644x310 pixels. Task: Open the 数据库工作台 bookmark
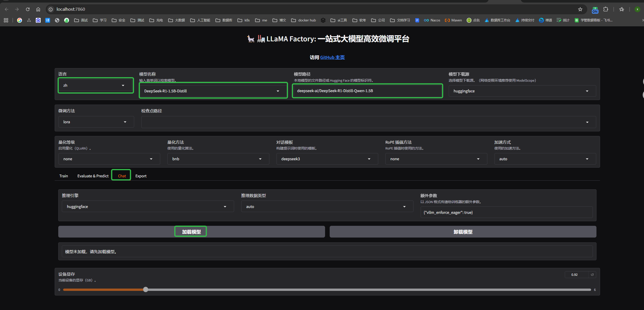[x=497, y=20]
